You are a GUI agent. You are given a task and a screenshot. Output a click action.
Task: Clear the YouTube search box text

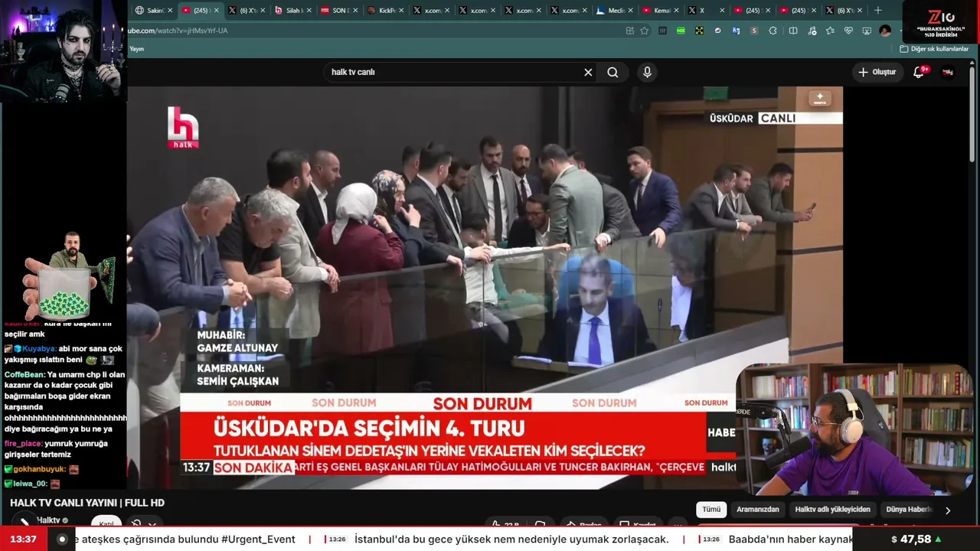[588, 72]
